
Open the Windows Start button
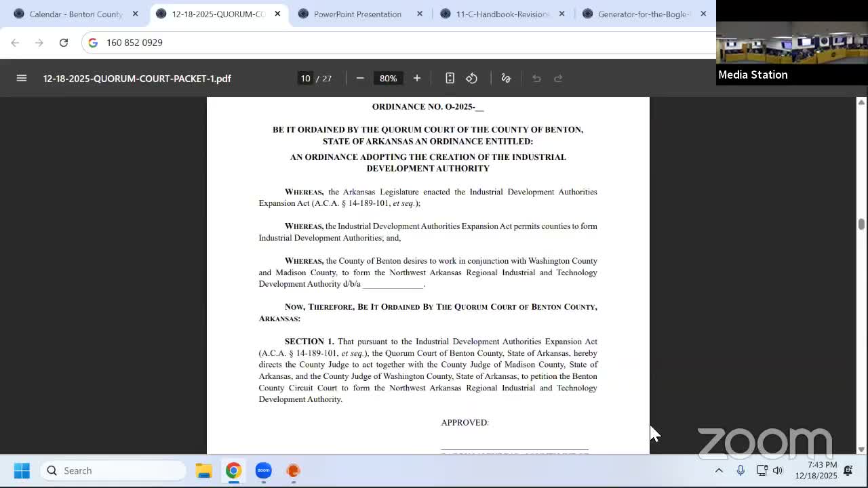click(x=22, y=470)
